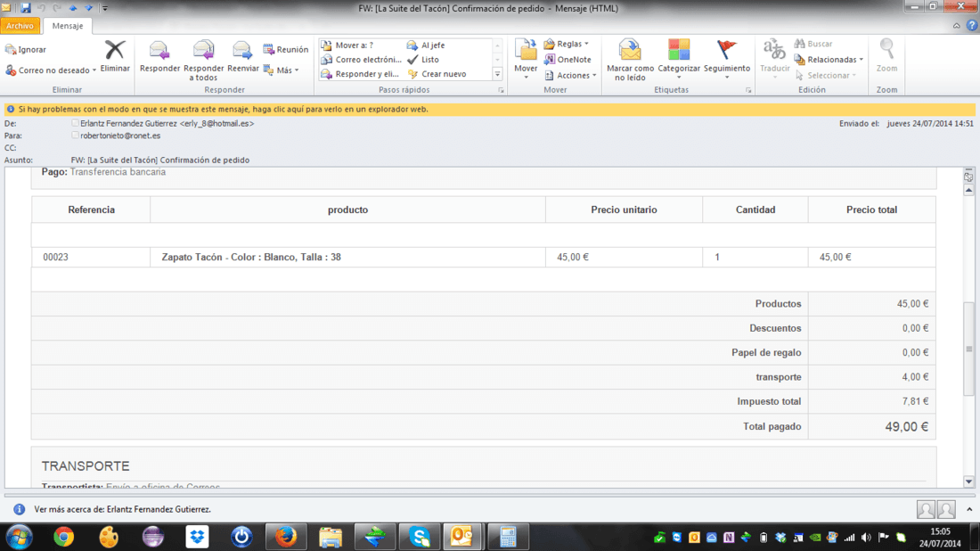Viewport: 980px width, 551px height.
Task: Delete the message with Eliminar
Action: point(115,57)
